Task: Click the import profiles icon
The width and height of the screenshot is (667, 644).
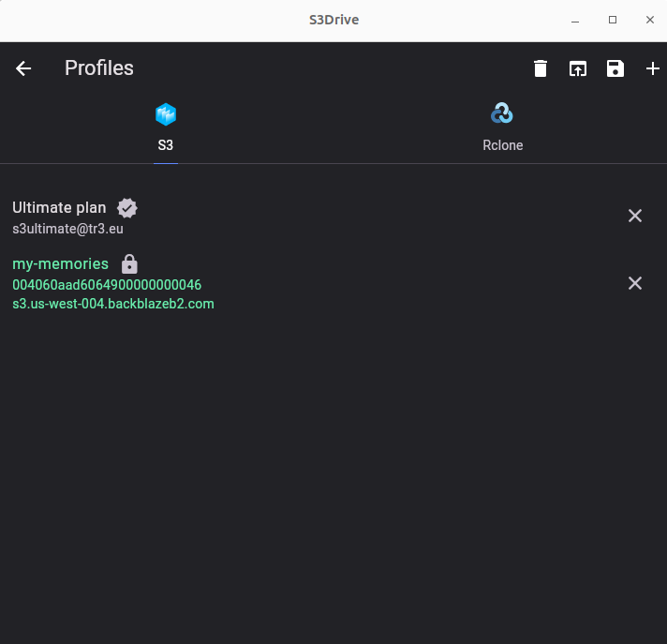Action: (x=578, y=68)
